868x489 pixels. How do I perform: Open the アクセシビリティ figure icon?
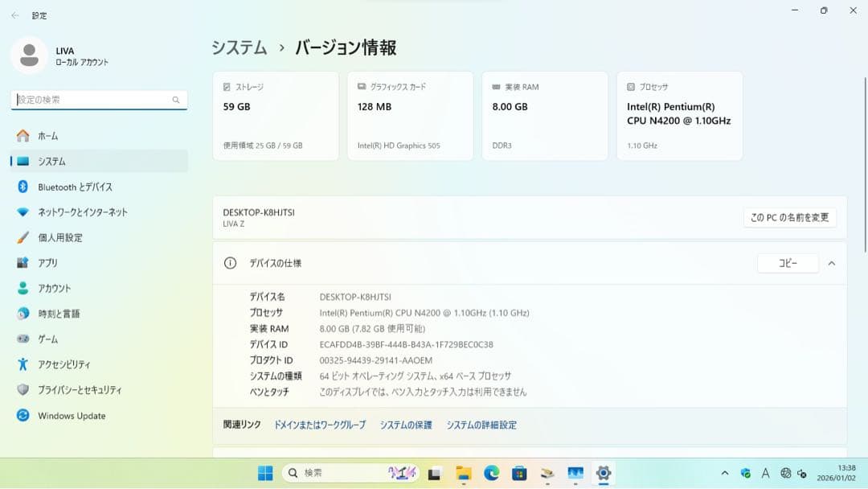[x=23, y=364]
